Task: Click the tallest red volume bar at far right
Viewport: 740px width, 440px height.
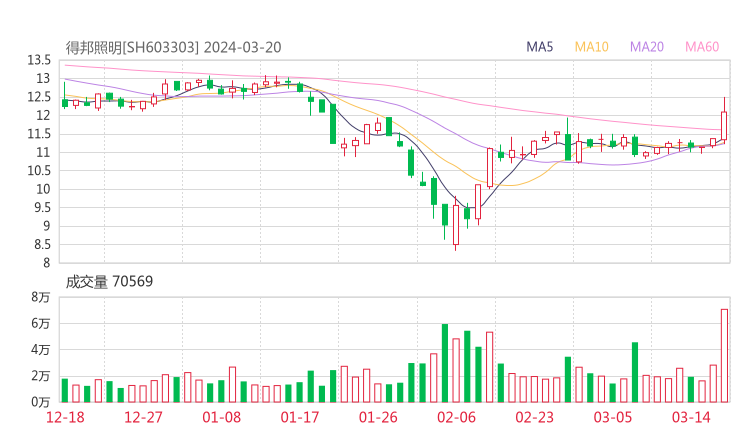Action: (x=724, y=356)
